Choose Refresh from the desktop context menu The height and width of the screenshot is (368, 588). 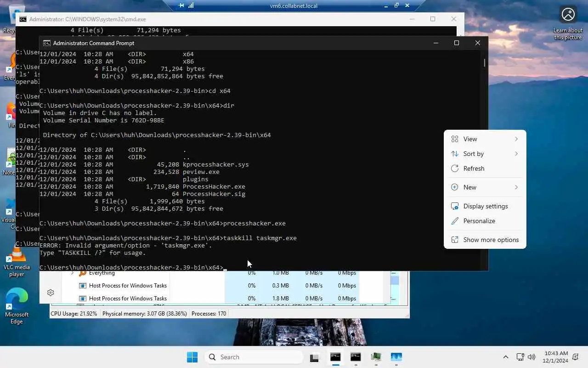pyautogui.click(x=485, y=168)
